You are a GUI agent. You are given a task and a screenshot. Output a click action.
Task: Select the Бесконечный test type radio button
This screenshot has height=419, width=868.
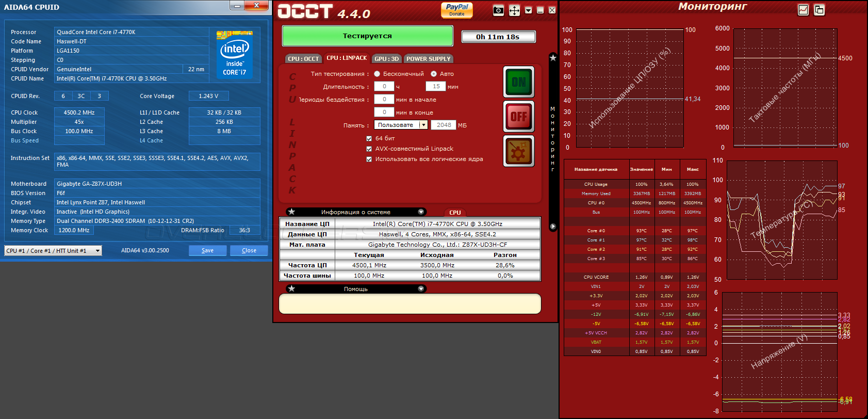[x=377, y=74]
